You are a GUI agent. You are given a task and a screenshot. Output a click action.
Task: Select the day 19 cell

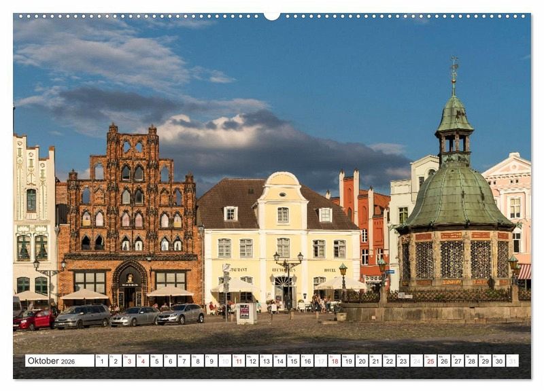pos(348,361)
